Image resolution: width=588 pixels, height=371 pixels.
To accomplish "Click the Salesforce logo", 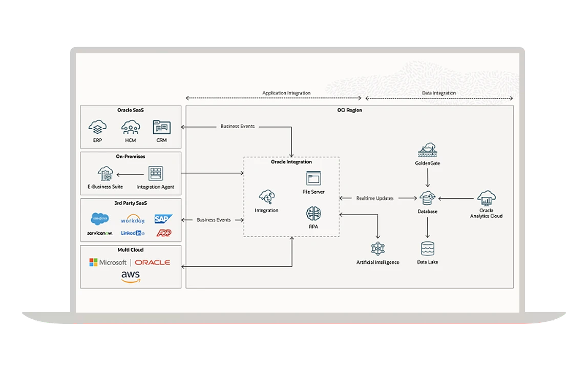I will coord(100,219).
